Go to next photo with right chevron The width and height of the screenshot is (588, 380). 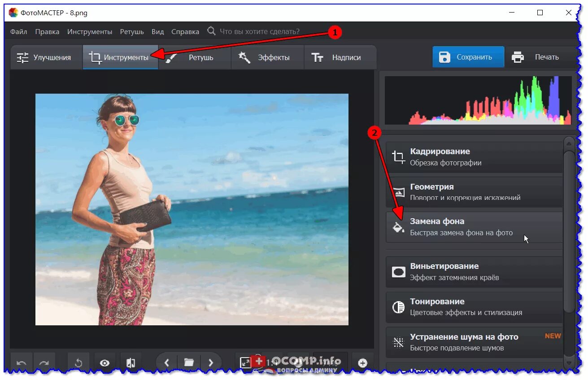(210, 363)
